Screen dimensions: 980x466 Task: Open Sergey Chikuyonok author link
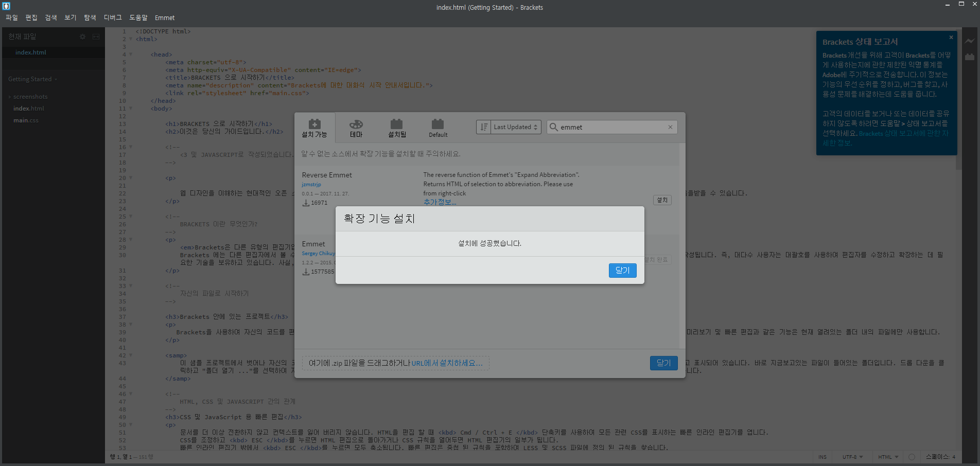coord(318,253)
